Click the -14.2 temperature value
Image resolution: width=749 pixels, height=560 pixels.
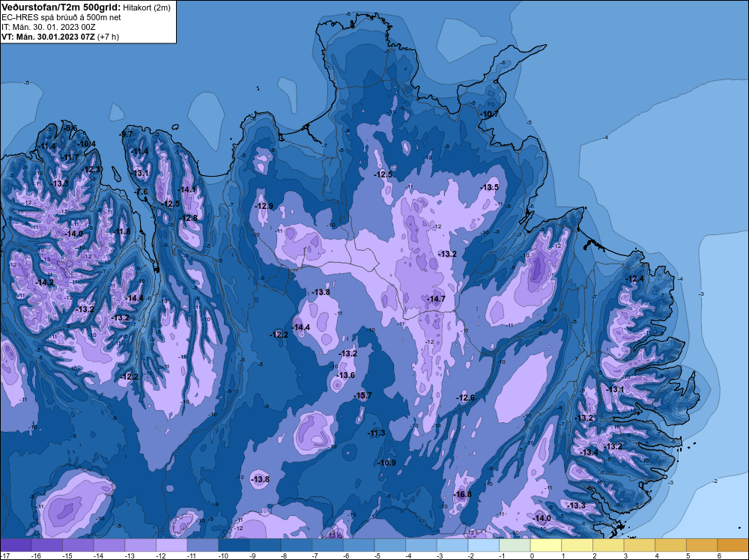tap(45, 283)
